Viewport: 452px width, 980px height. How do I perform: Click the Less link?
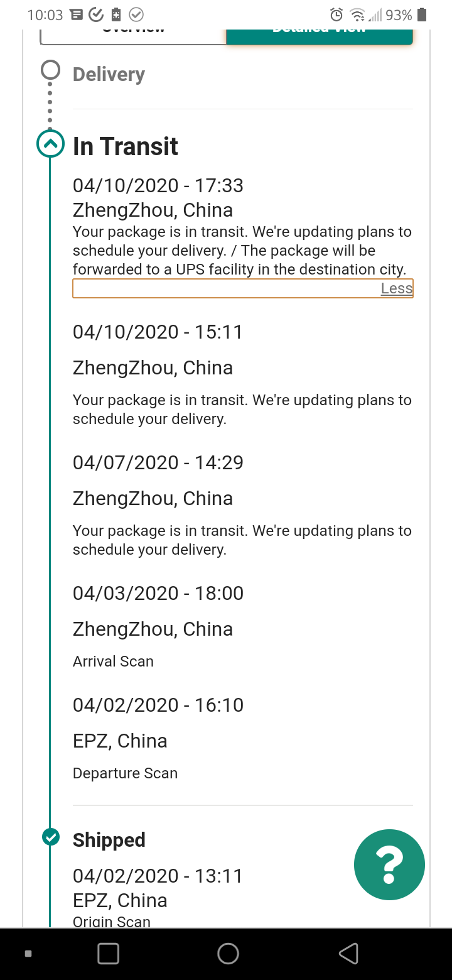pos(397,288)
